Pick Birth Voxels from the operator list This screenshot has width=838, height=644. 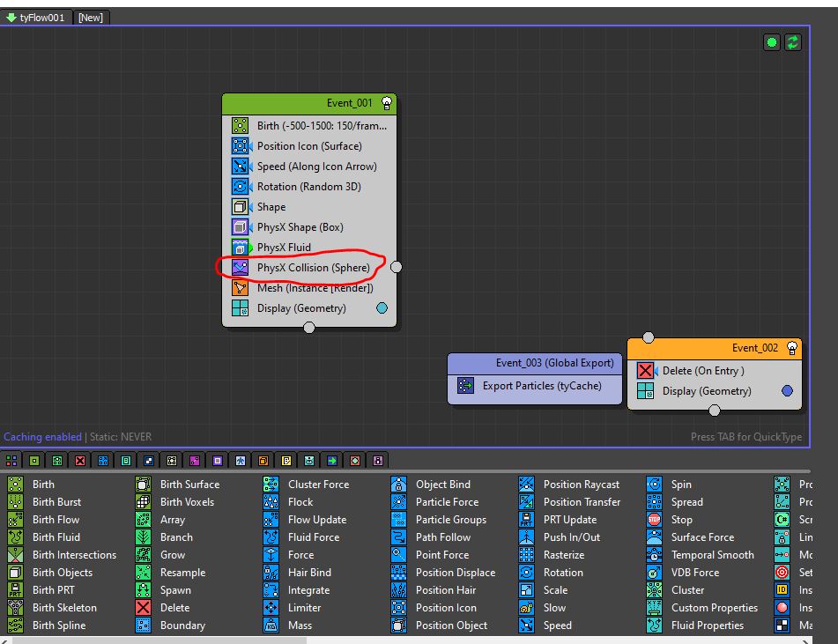(x=189, y=502)
